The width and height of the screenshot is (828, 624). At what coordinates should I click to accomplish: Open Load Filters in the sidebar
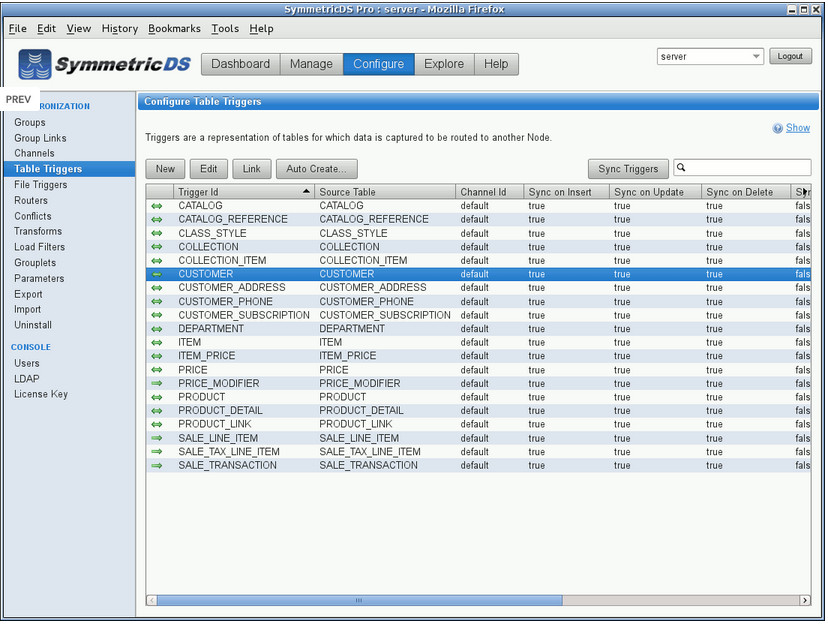tap(40, 247)
